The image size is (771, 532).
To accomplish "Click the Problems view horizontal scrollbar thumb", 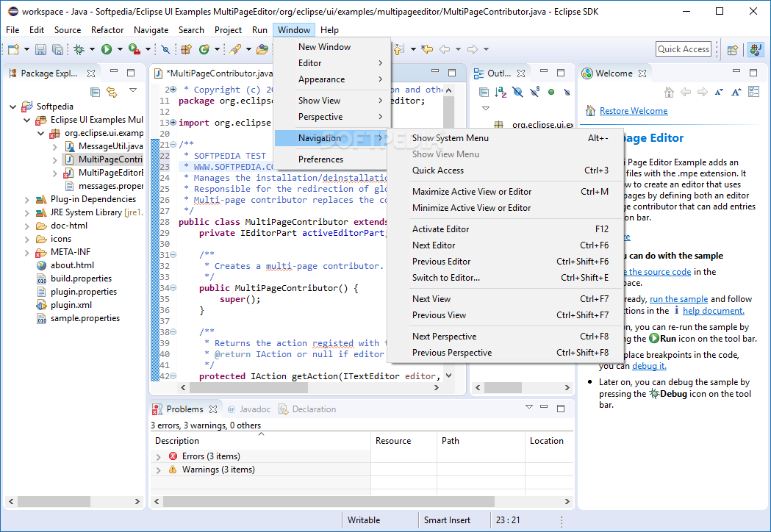I will [329, 502].
